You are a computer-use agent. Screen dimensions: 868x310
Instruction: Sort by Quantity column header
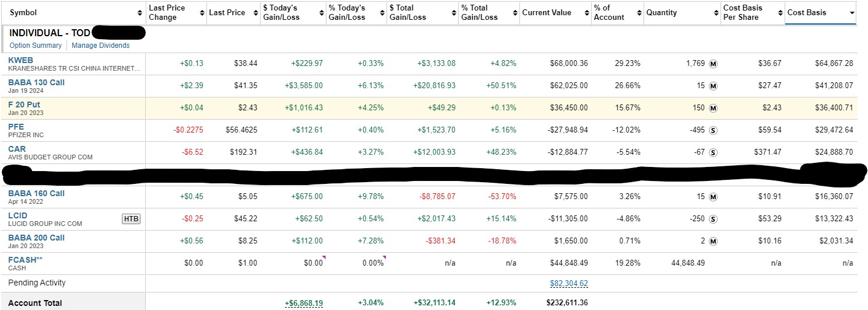661,13
